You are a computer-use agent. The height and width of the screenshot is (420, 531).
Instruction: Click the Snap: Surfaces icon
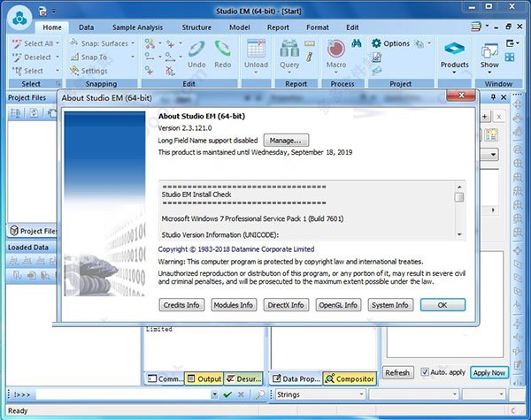click(x=73, y=43)
